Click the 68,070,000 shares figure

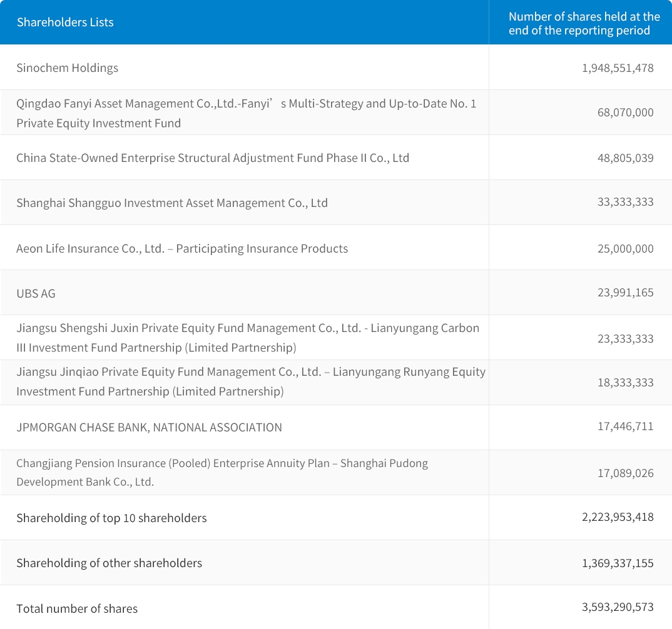[x=625, y=113]
